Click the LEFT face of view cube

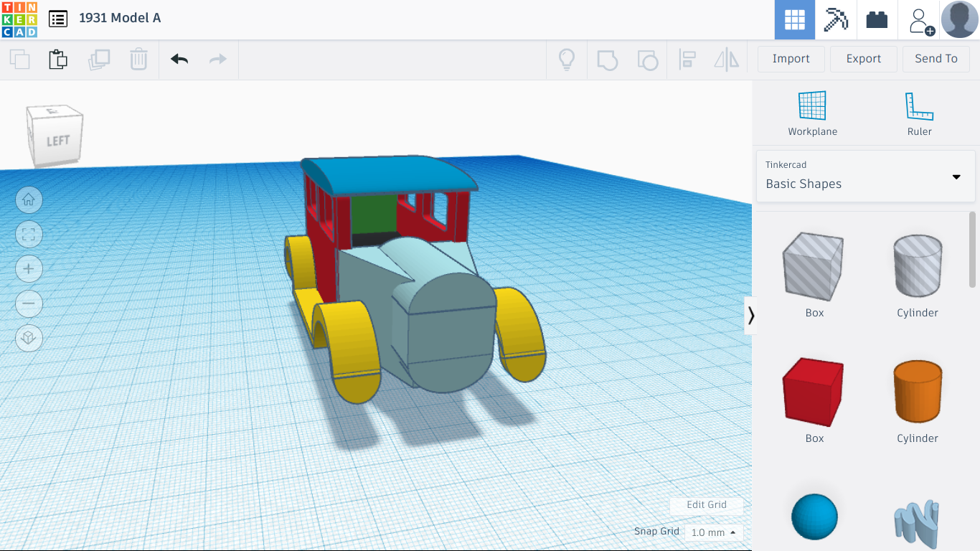coord(57,141)
